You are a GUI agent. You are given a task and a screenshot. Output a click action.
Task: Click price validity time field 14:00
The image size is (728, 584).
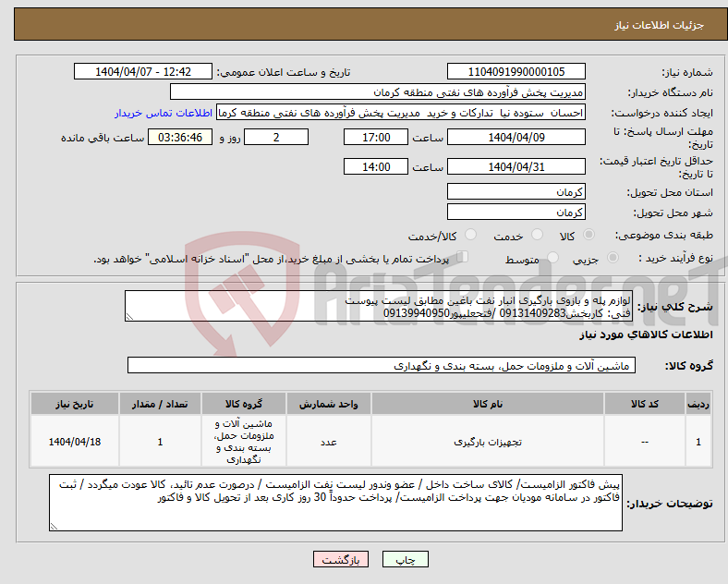(x=376, y=166)
